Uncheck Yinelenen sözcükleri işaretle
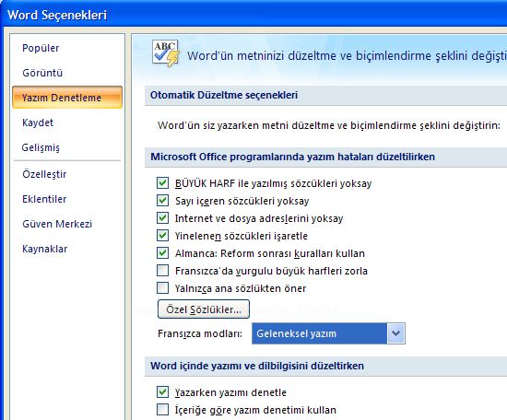This screenshot has height=420, width=507. coord(162,235)
